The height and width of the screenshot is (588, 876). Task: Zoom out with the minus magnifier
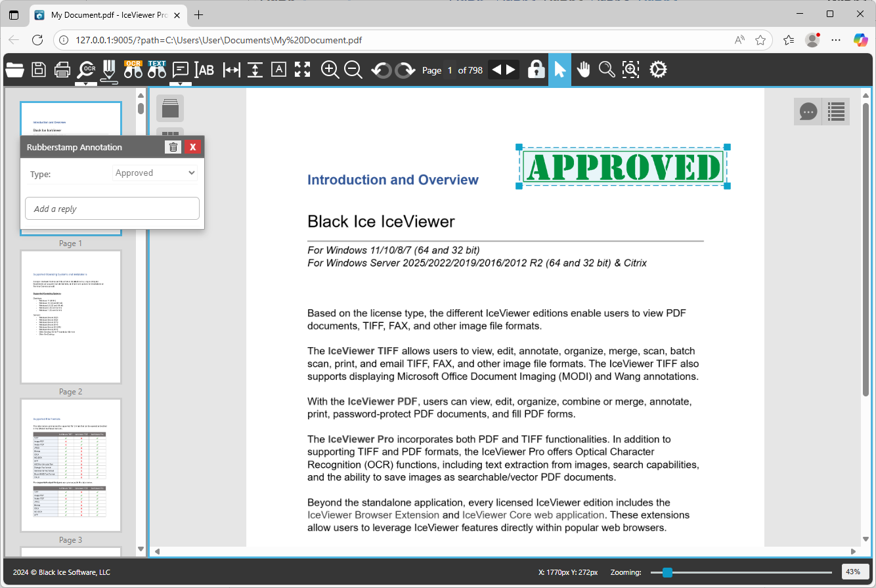click(353, 70)
